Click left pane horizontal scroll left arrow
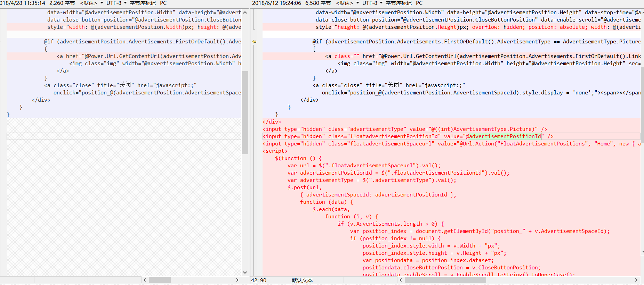Image resolution: width=644 pixels, height=285 pixels. 145,280
